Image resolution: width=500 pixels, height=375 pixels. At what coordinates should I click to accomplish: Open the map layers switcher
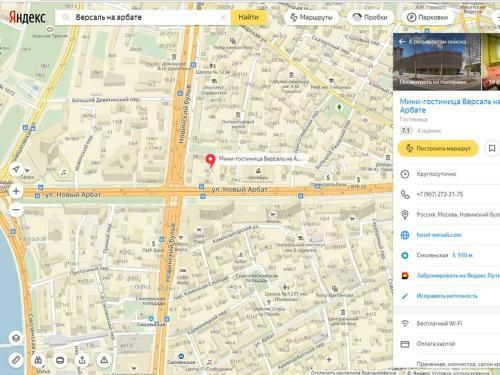[x=16, y=338]
